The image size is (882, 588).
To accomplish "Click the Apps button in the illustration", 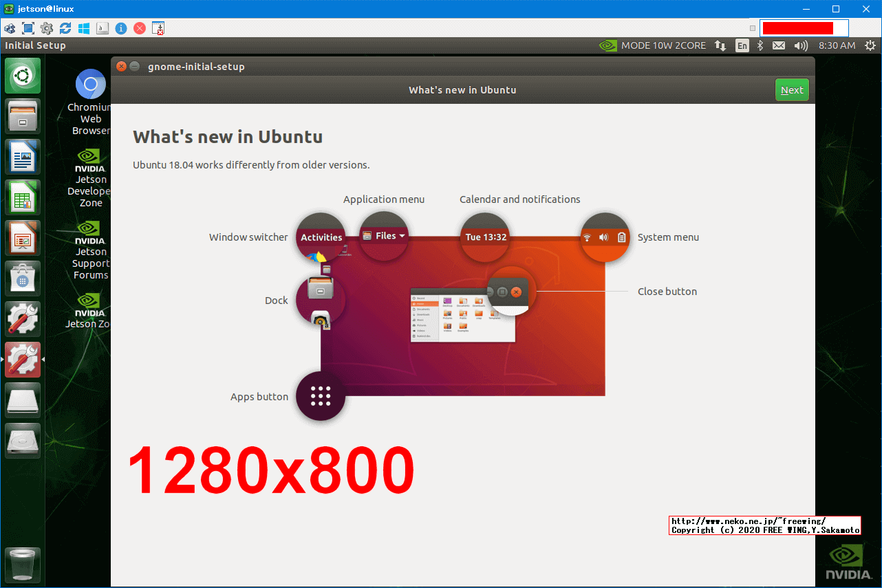I will [321, 397].
